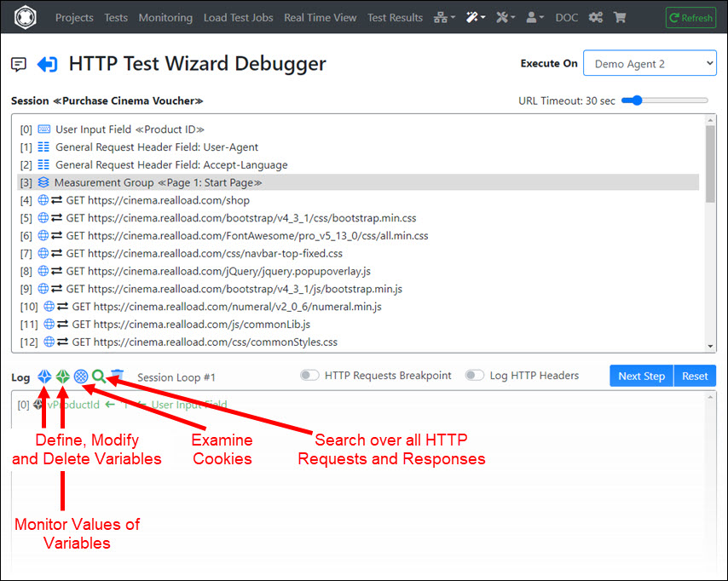Open the tools wrench dropdown
The height and width of the screenshot is (581, 728).
(506, 18)
